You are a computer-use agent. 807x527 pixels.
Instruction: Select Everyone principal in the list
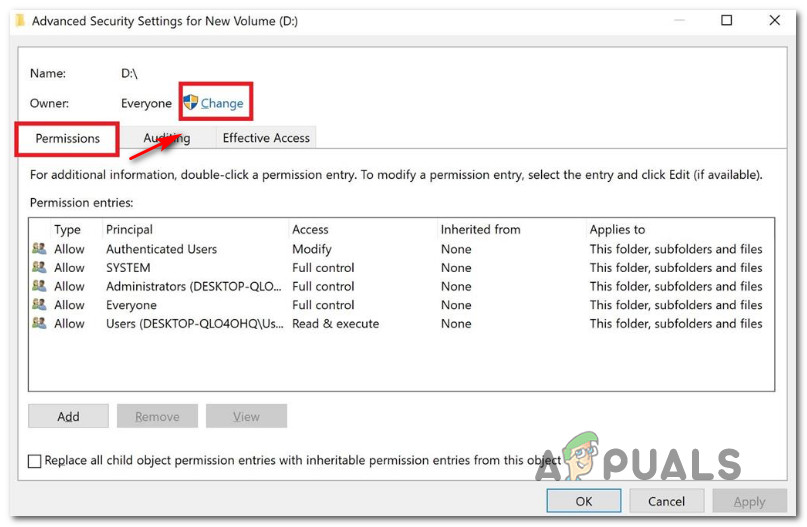[131, 305]
